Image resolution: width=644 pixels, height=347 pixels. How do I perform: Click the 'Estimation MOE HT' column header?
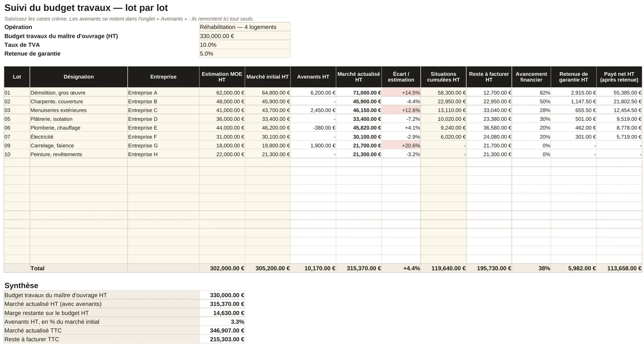(222, 77)
